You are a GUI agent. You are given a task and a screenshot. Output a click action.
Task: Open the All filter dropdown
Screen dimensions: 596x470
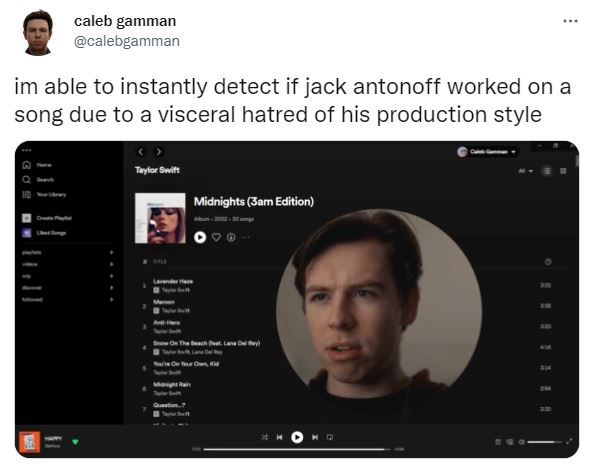tap(526, 171)
